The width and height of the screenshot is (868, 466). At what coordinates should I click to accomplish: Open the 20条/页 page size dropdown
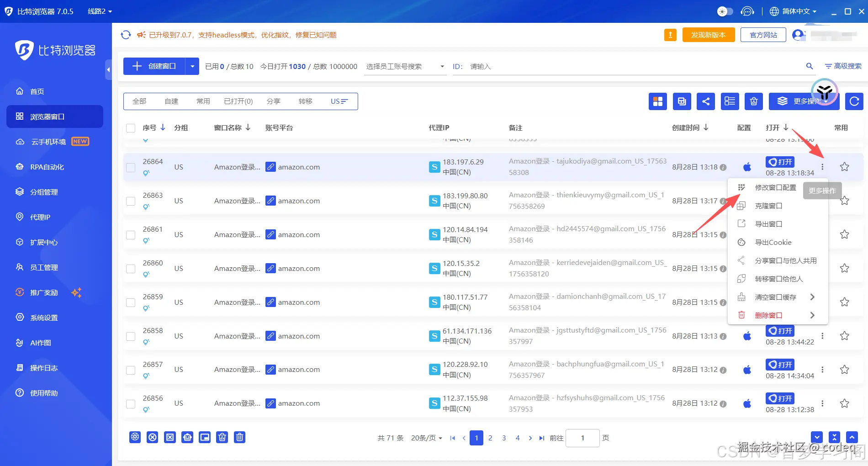tap(427, 438)
